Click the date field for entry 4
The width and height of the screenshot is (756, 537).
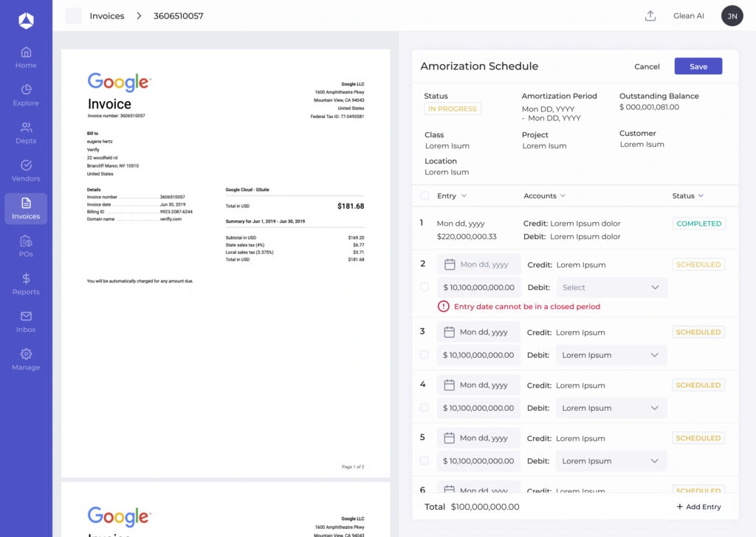click(478, 385)
